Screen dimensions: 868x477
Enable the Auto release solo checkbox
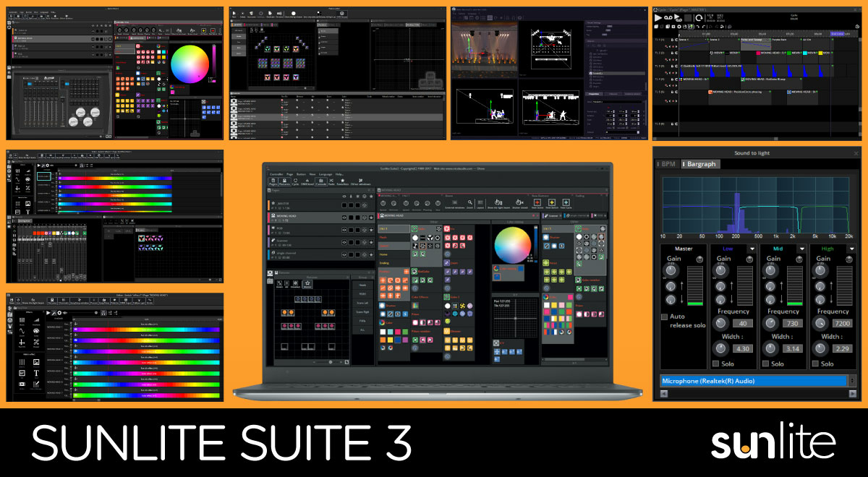(665, 317)
